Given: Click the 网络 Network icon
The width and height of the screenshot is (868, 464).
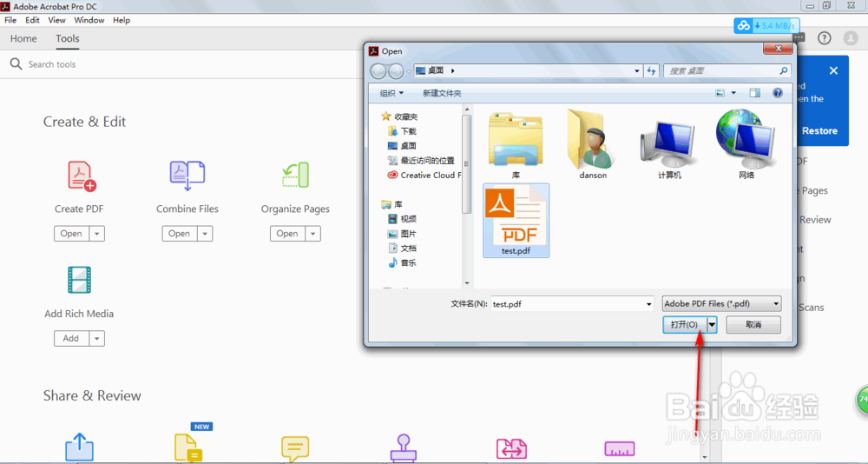Looking at the screenshot, I should pos(746,138).
